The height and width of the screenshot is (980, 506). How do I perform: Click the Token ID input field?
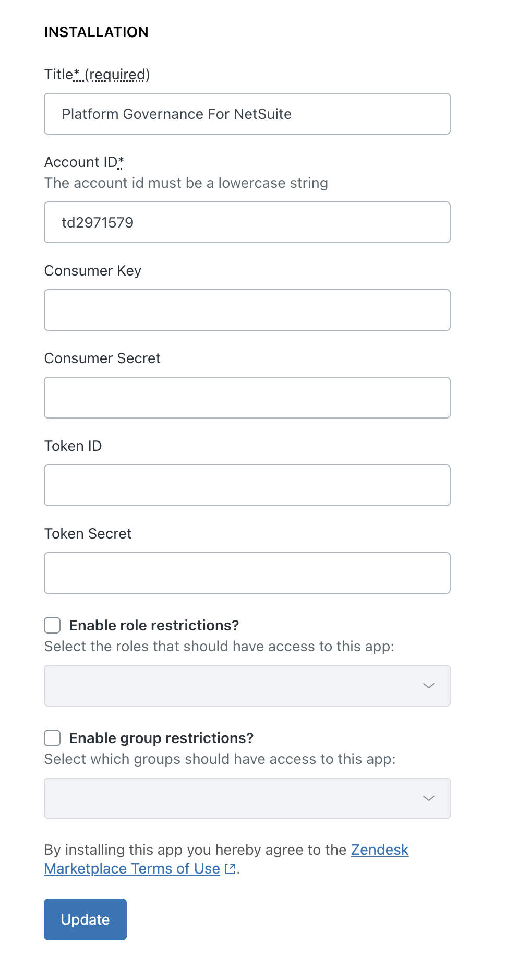pyautogui.click(x=247, y=485)
